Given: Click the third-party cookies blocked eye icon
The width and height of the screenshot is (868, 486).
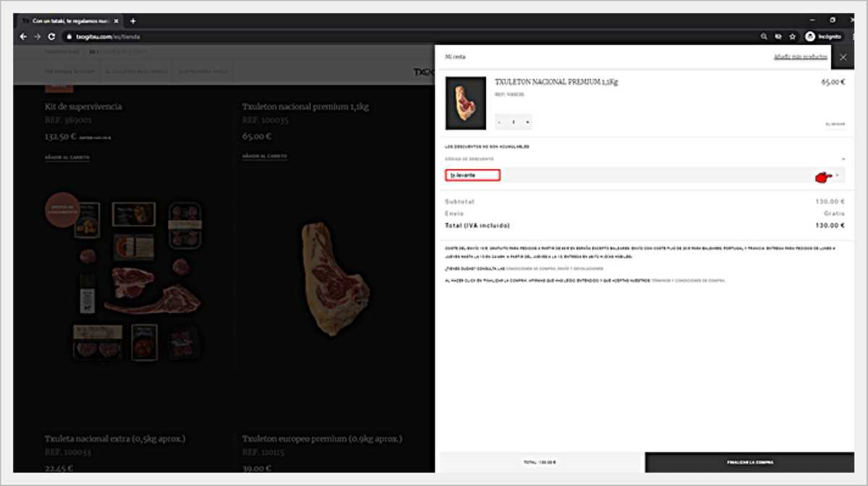Looking at the screenshot, I should (x=778, y=36).
